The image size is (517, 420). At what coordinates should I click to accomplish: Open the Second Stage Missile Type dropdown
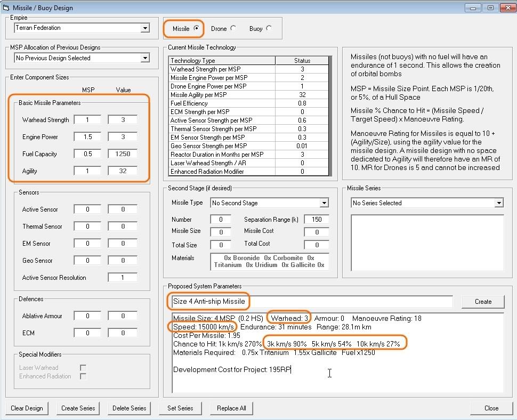[x=269, y=203]
